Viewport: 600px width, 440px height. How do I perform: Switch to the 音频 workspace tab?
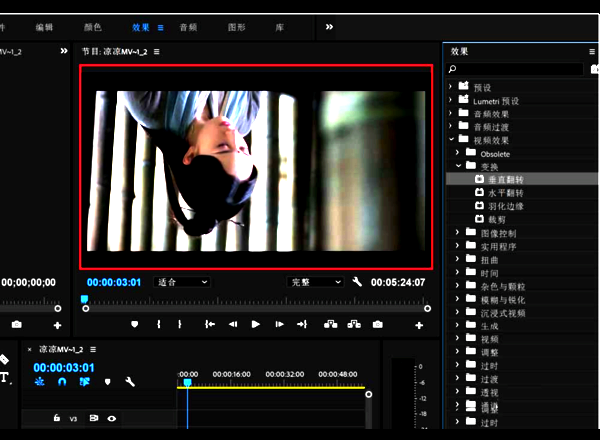point(188,27)
